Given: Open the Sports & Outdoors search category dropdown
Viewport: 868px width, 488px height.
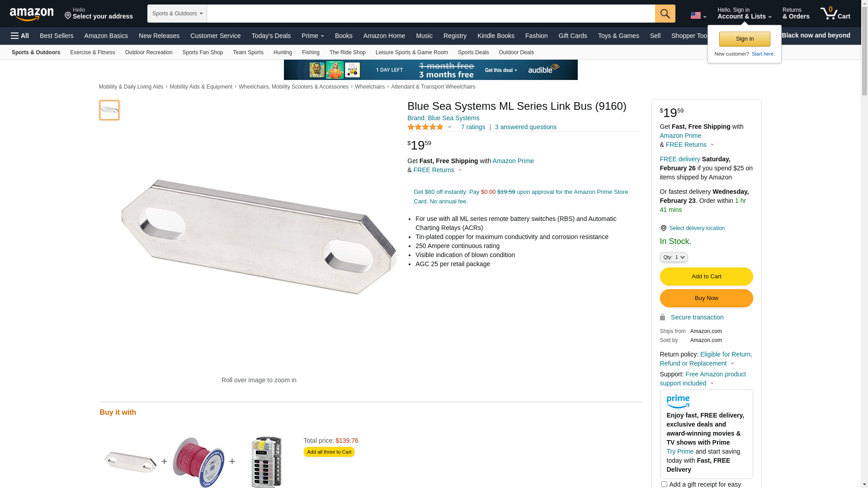Looking at the screenshot, I should click(177, 14).
